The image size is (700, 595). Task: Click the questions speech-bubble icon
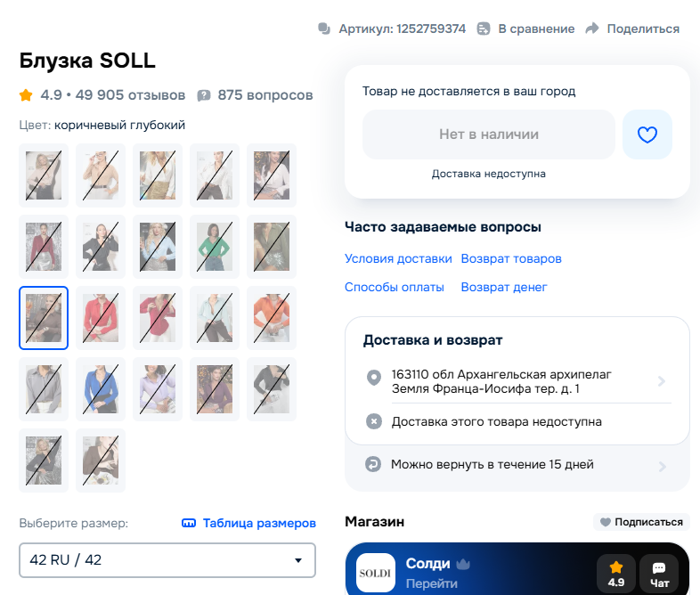tap(204, 95)
